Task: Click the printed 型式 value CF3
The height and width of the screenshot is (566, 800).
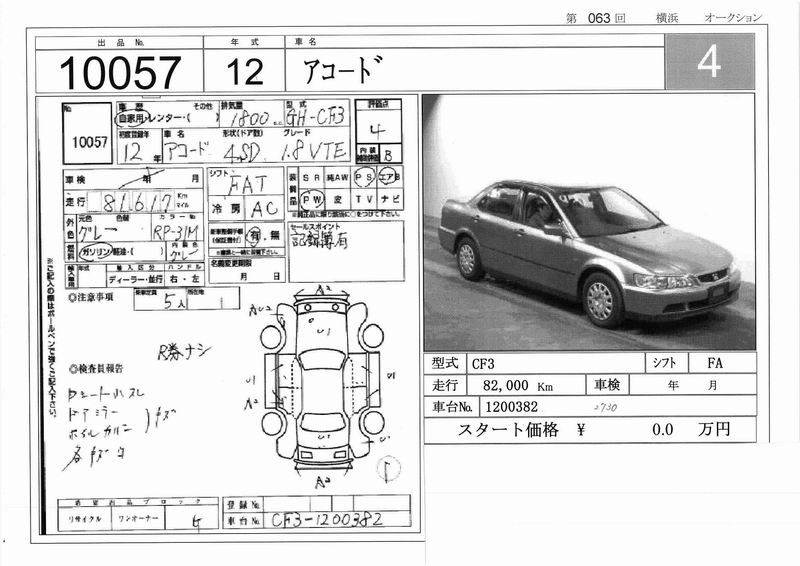Action: click(x=483, y=364)
